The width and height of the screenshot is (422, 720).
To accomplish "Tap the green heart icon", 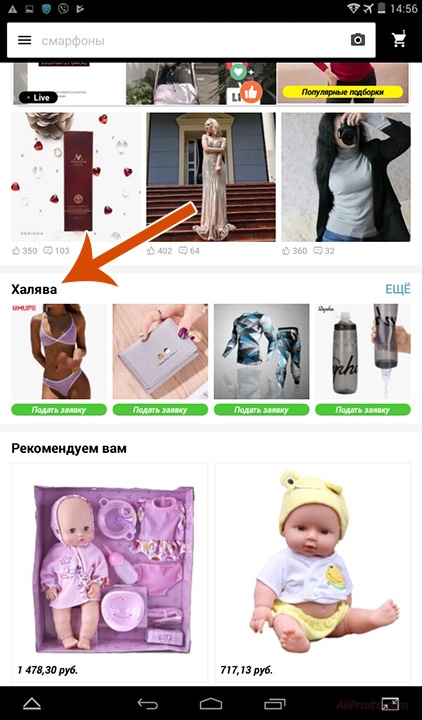I will click(x=238, y=72).
